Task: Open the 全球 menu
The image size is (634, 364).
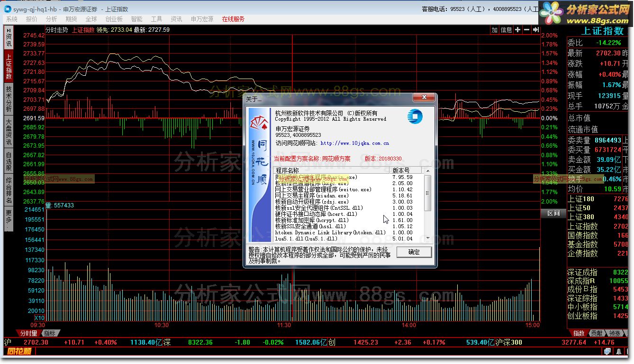Action: (x=91, y=19)
